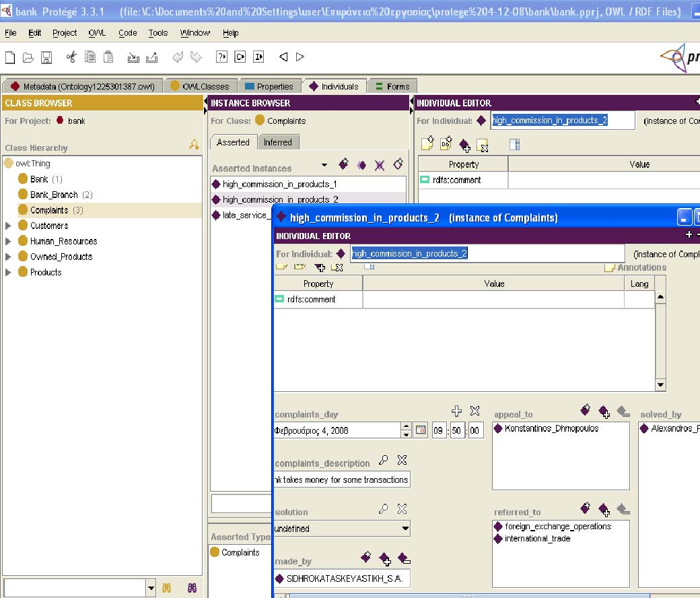Select the Complaints class in hierarchy
Viewport: 700px width, 598px height.
click(50, 210)
